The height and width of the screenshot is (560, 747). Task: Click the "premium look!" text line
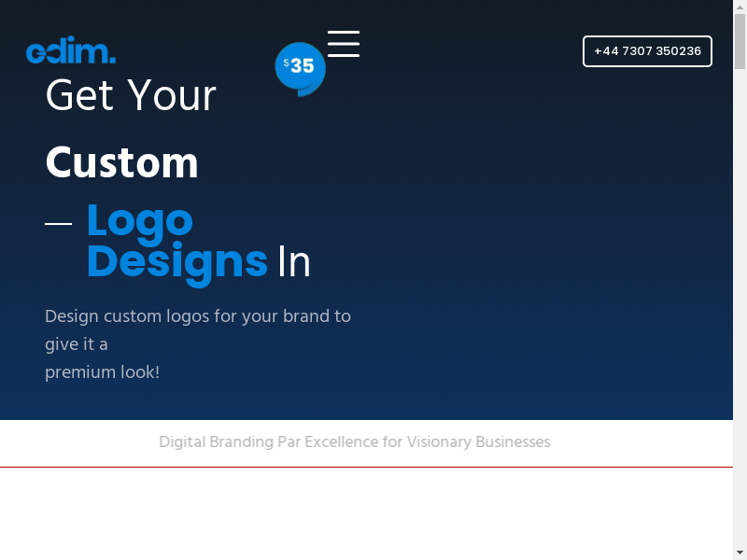click(103, 372)
